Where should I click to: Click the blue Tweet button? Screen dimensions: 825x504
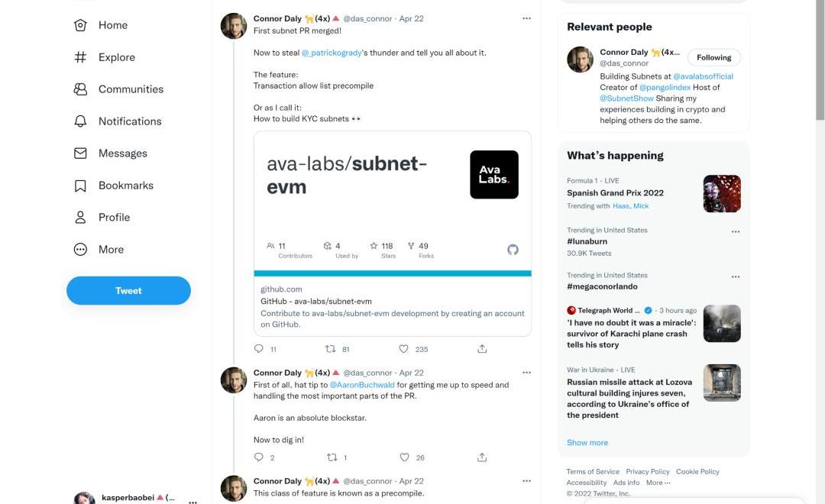tap(128, 290)
